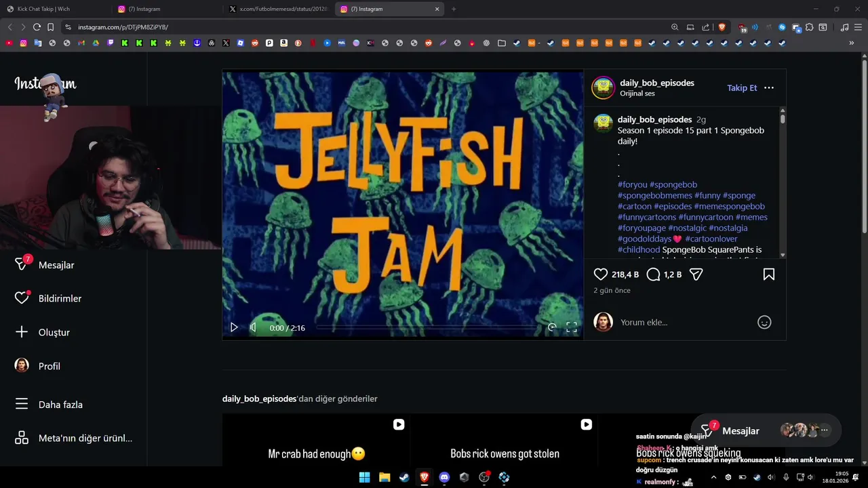This screenshot has width=868, height=488.
Task: Save post with the bookmark icon
Action: point(769,274)
